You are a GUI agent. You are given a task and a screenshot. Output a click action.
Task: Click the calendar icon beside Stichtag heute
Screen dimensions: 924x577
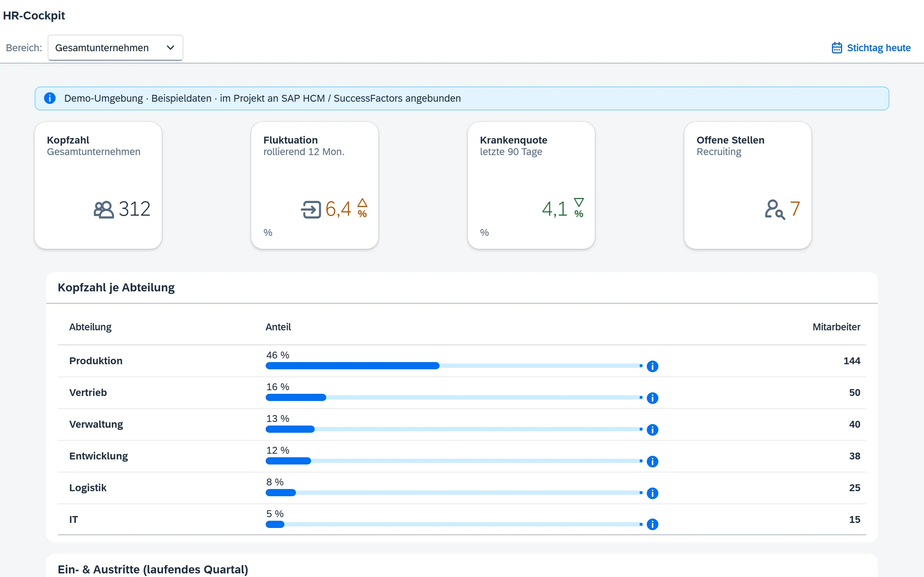(x=837, y=48)
